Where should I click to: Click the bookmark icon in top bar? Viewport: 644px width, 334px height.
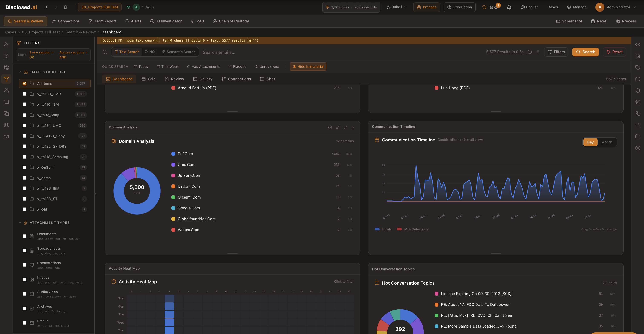[x=66, y=7]
